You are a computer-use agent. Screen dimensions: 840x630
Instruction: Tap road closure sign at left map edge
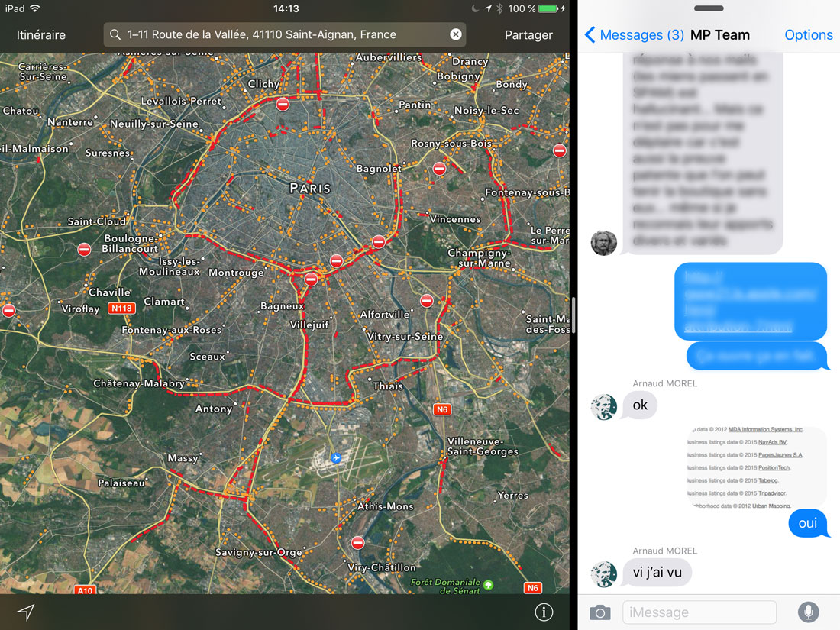(8, 310)
